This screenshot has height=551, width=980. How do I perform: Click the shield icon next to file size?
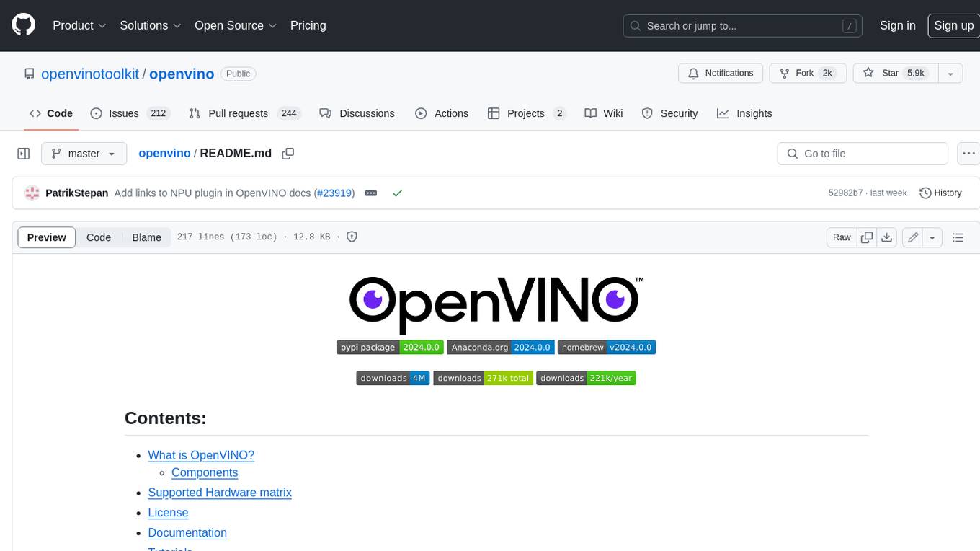(x=352, y=237)
